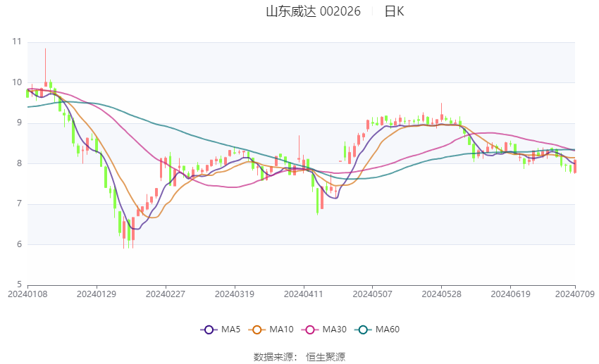
Task: Click the y-axis value 11
Action: (x=17, y=42)
